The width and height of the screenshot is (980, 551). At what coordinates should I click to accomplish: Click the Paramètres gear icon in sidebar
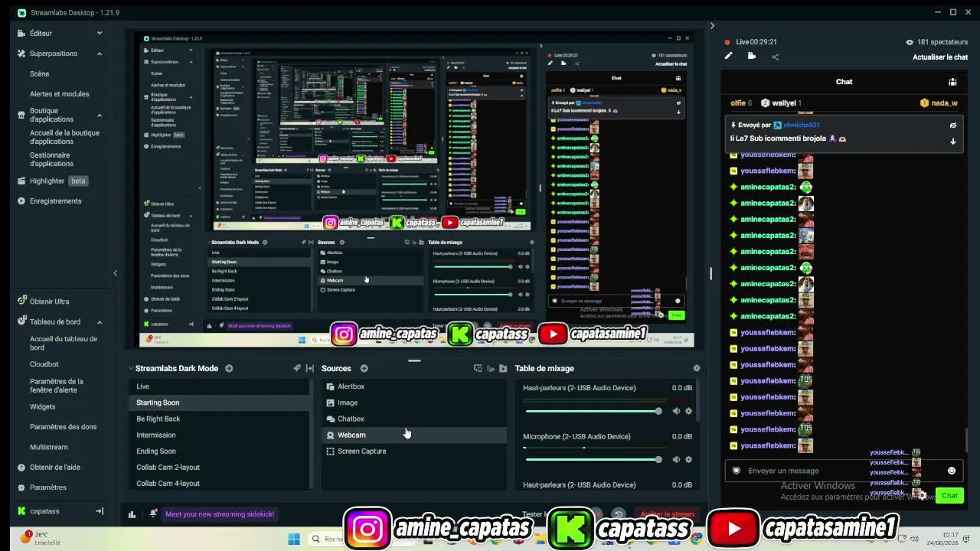(x=21, y=487)
